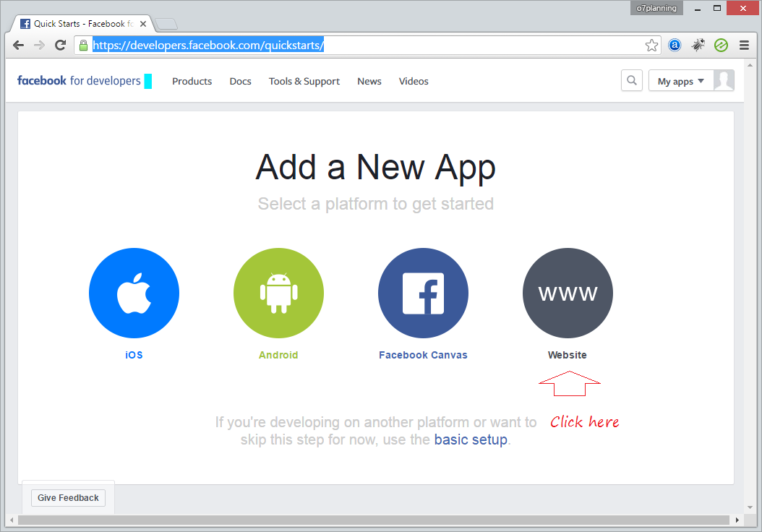Select the Android robot platform icon
The width and height of the screenshot is (762, 532).
tap(278, 293)
